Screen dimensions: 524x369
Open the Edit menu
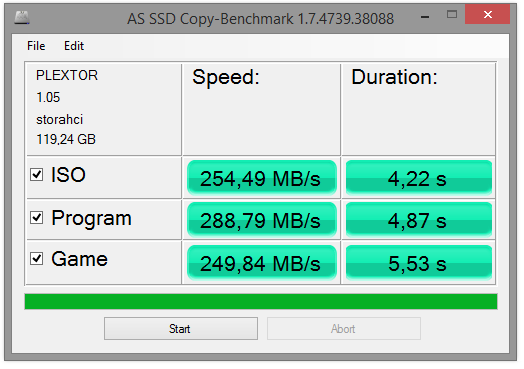coord(74,46)
